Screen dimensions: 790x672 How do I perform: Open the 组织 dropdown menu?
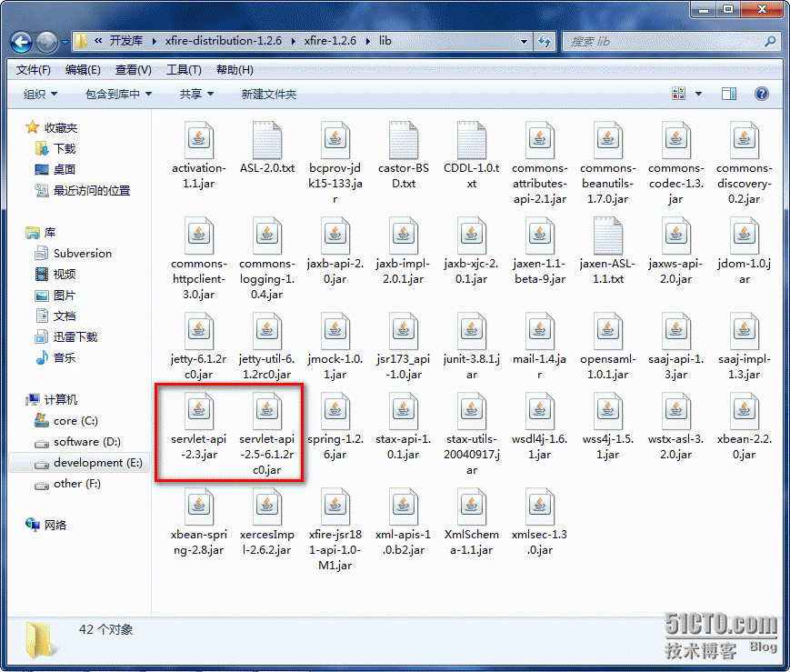point(40,95)
